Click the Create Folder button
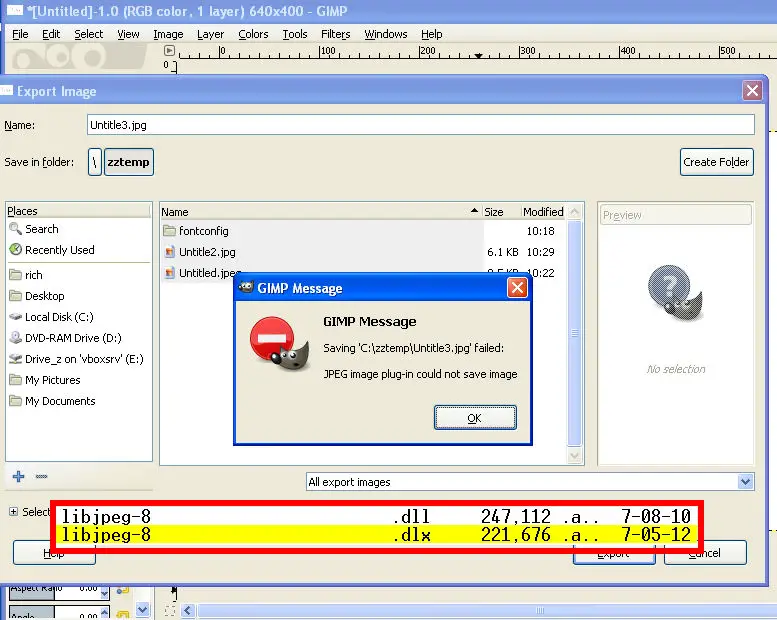 coord(717,162)
